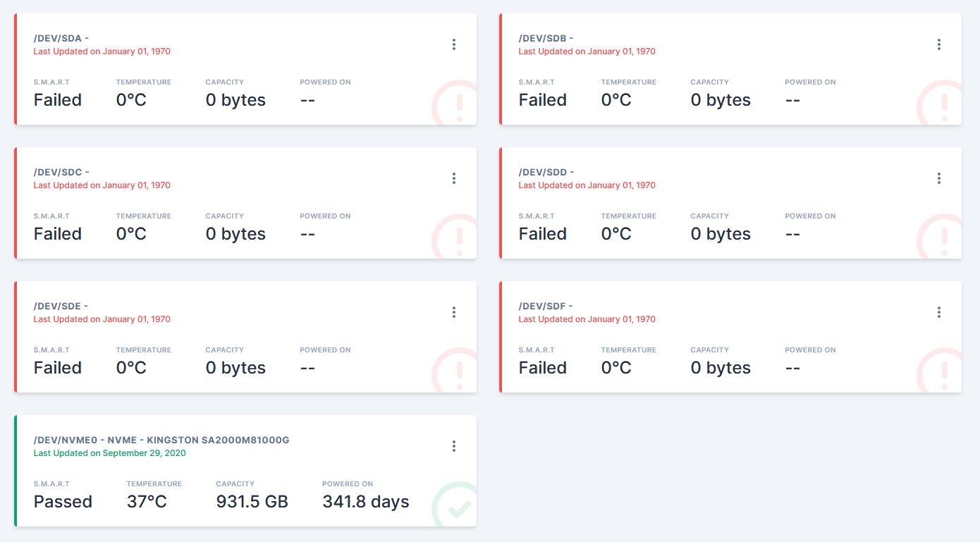Open the options menu on the /DEV/SDA card
The image size is (980, 542).
454,44
